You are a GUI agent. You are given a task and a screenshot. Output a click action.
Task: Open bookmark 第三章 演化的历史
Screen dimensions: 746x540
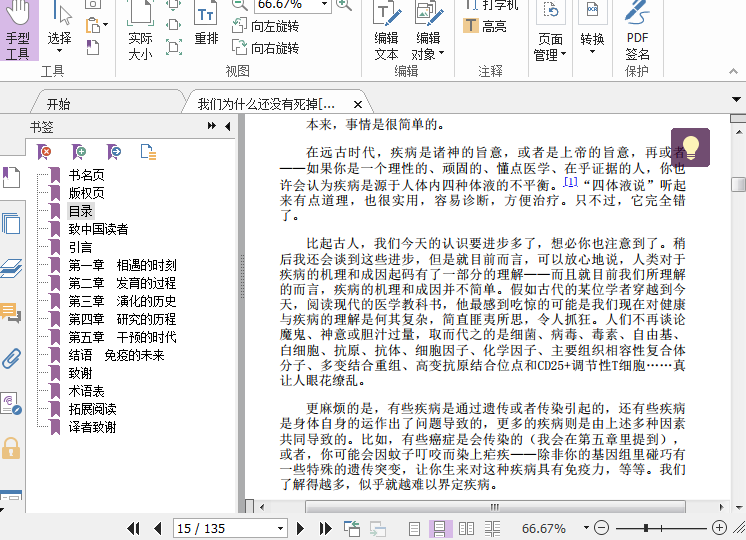point(122,301)
